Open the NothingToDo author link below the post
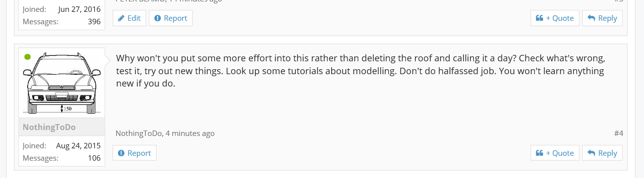 coord(139,133)
